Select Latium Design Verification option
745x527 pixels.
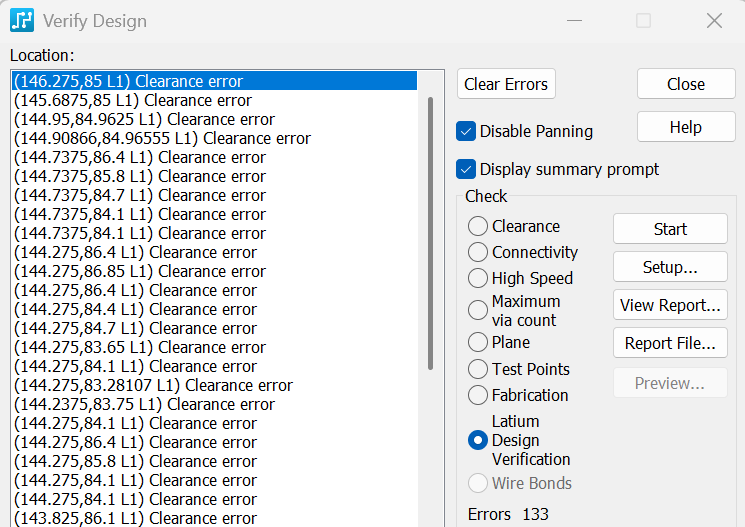click(478, 440)
